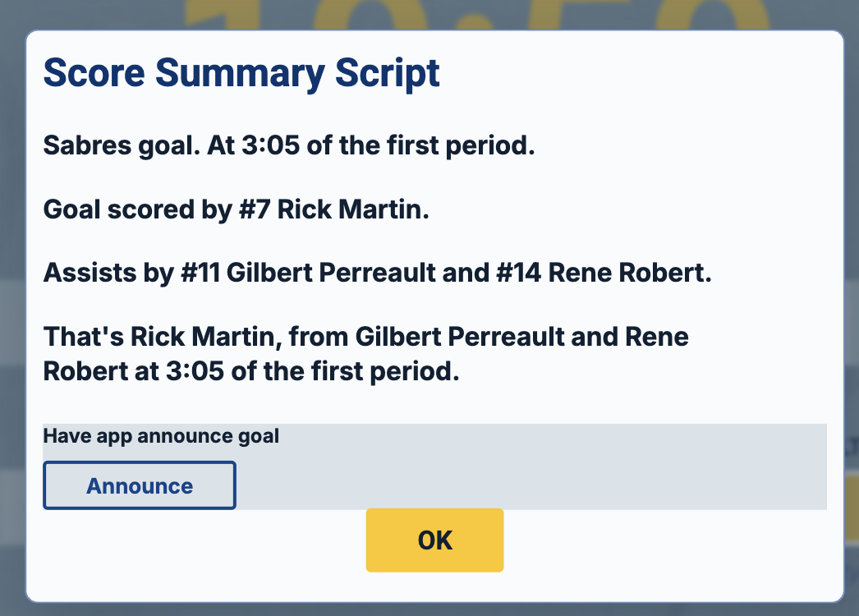Click the 'Sabres goal' announcement line
Viewport: 859px width, 616px height.
point(289,145)
